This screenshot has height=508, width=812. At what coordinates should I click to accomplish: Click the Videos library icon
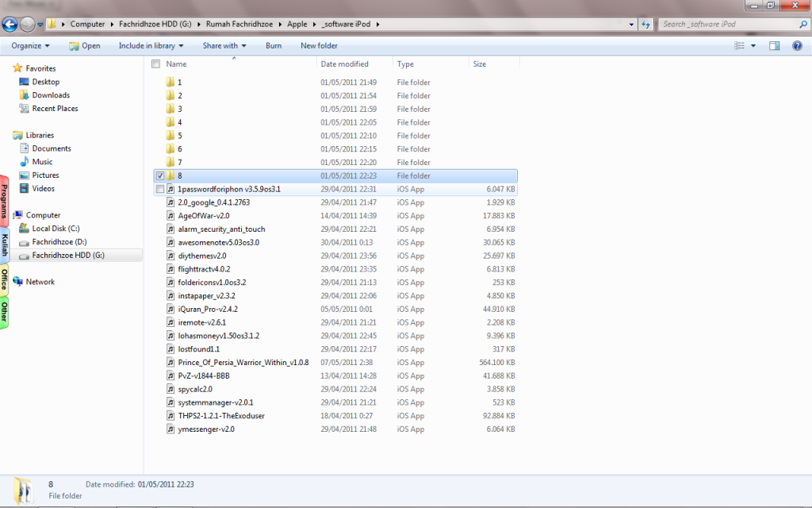[x=24, y=189]
